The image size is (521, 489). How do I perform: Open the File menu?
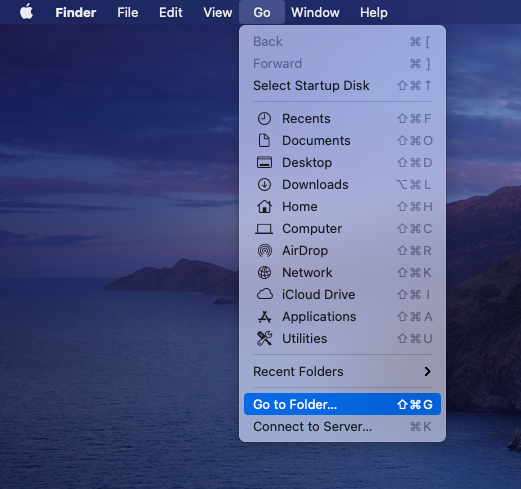tap(127, 12)
